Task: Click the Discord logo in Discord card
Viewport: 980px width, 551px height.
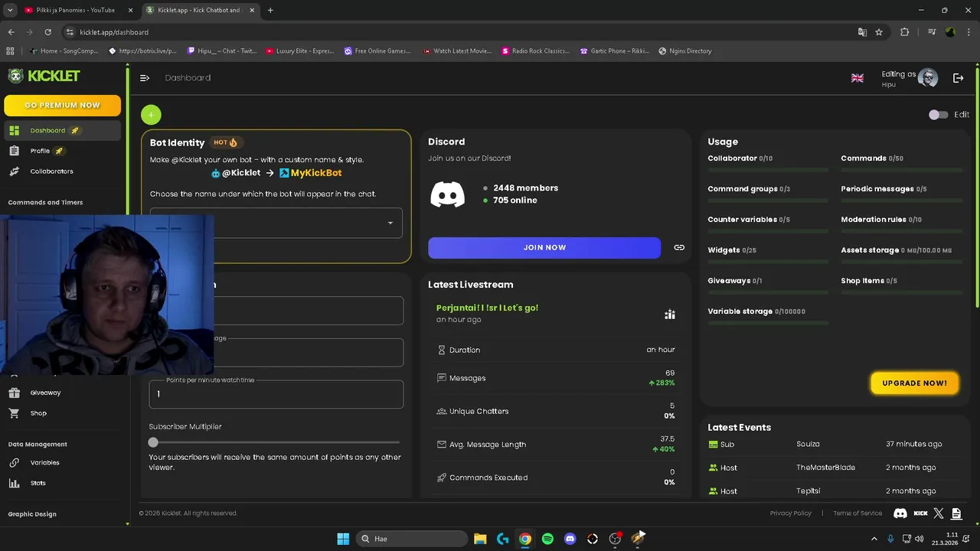Action: 448,194
